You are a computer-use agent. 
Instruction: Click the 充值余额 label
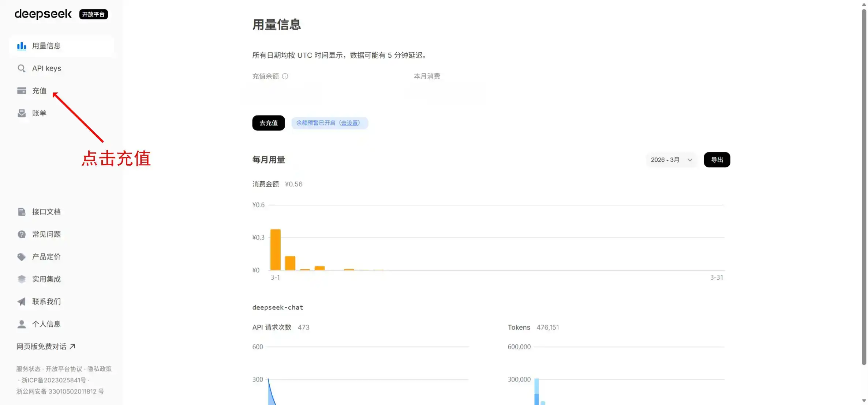(x=266, y=76)
